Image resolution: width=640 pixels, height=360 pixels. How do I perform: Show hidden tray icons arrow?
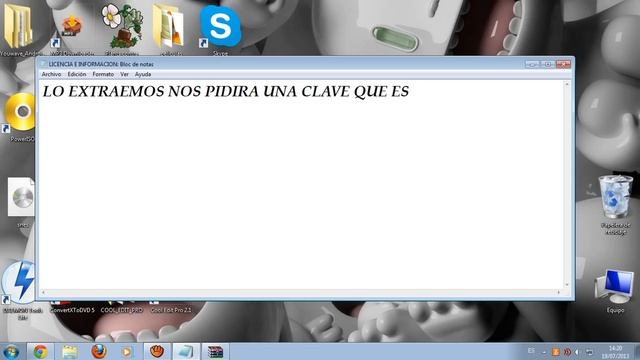[x=544, y=352]
